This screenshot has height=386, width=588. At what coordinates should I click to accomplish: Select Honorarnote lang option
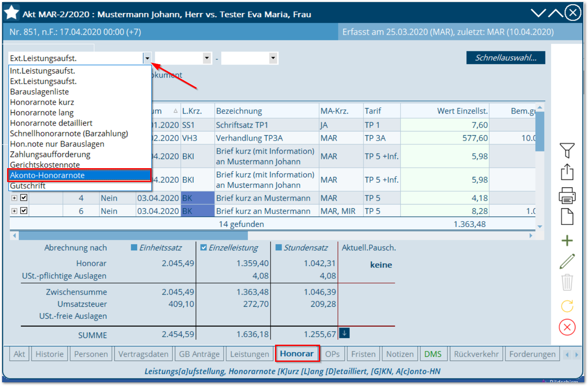(80, 113)
